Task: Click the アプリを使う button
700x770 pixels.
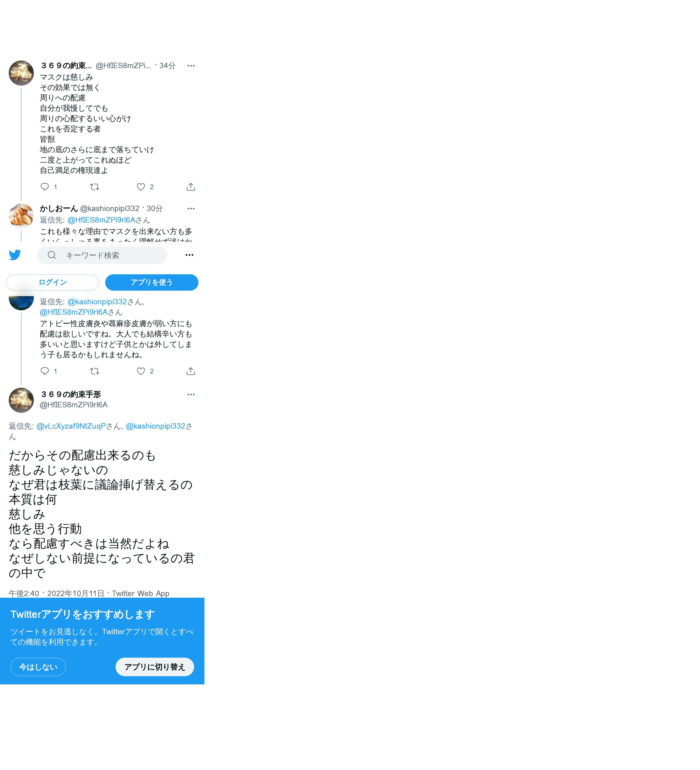Action: [152, 282]
